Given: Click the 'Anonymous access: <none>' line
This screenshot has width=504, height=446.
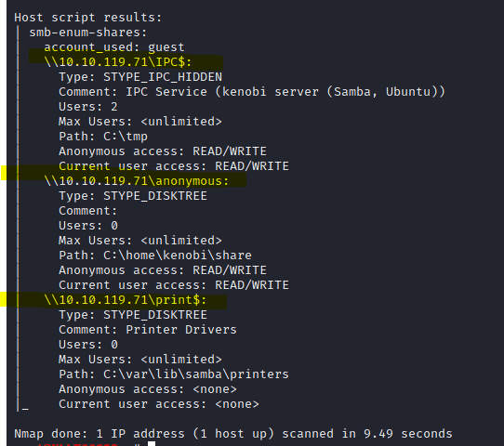Looking at the screenshot, I should (x=148, y=389).
